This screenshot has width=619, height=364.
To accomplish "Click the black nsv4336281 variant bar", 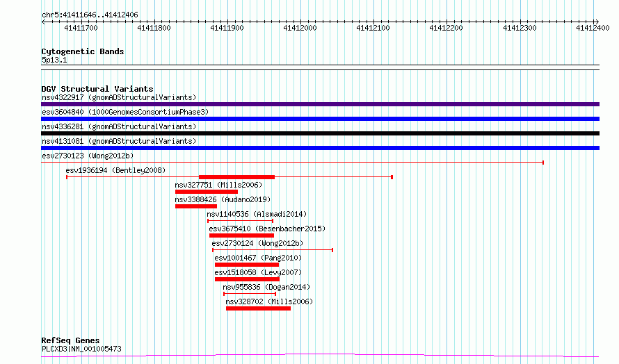I will point(320,133).
